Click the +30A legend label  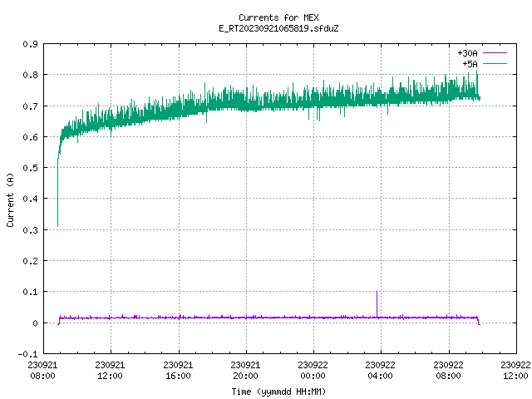(467, 53)
